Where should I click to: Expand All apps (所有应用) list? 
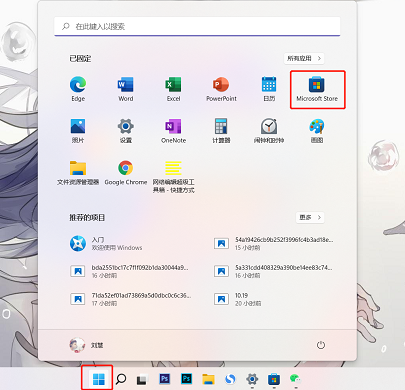(x=304, y=58)
